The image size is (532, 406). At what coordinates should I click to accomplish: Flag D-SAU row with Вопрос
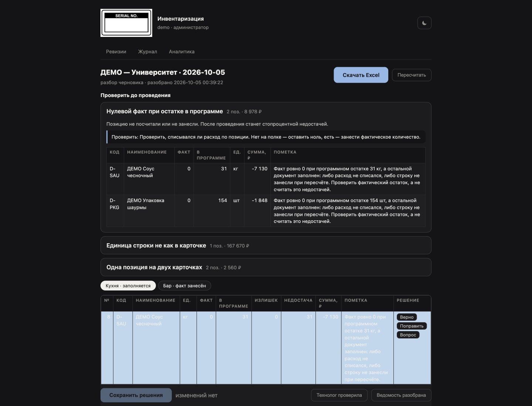pos(408,335)
